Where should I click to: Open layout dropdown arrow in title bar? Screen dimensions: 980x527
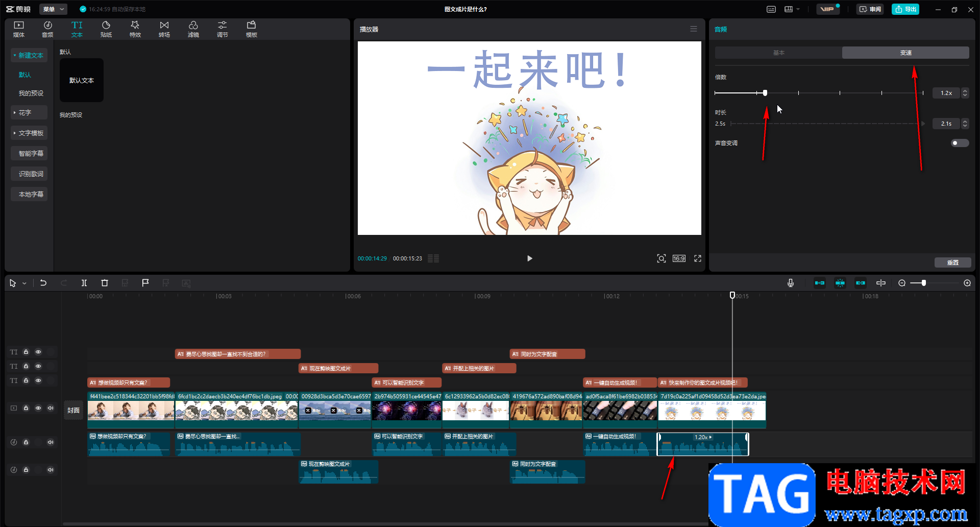click(798, 9)
